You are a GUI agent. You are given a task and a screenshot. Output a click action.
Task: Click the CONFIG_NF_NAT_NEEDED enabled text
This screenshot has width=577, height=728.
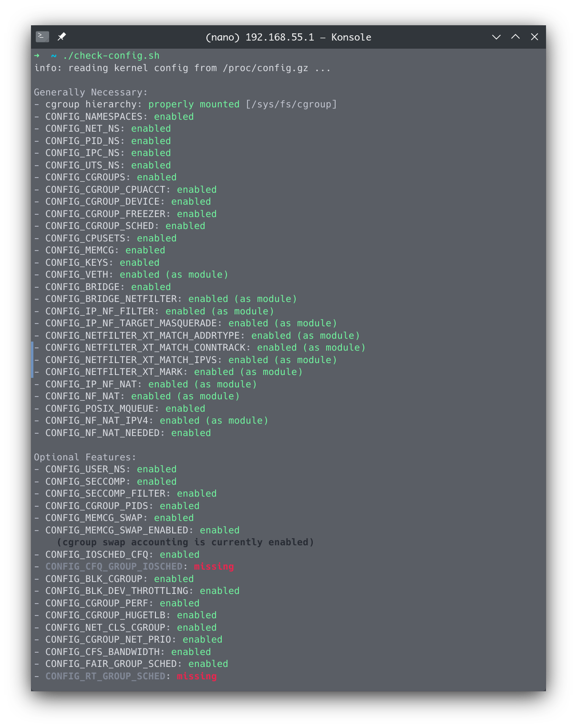[191, 433]
